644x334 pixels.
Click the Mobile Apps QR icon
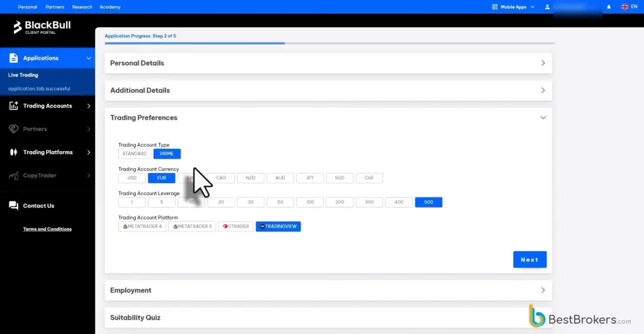(x=494, y=7)
